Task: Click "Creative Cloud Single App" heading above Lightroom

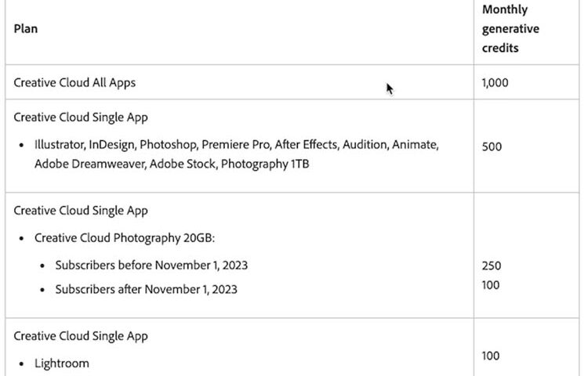Action: [80, 336]
